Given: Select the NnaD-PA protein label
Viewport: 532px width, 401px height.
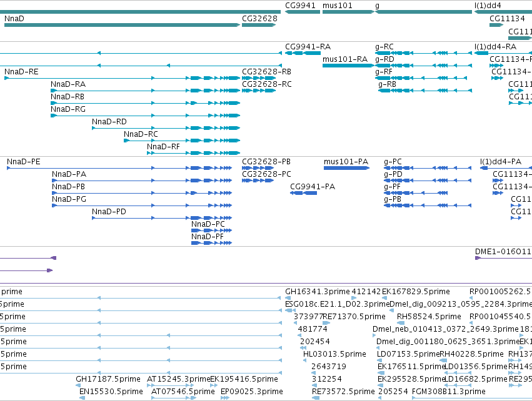Looking at the screenshot, I should point(69,174).
